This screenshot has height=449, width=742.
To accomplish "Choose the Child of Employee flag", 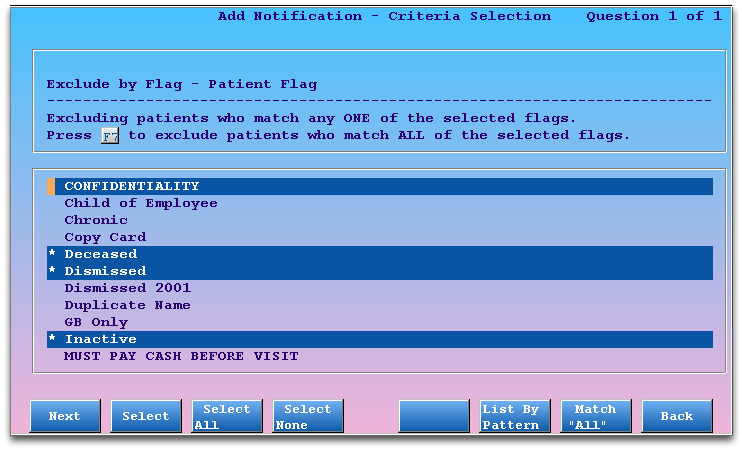I will coord(380,203).
